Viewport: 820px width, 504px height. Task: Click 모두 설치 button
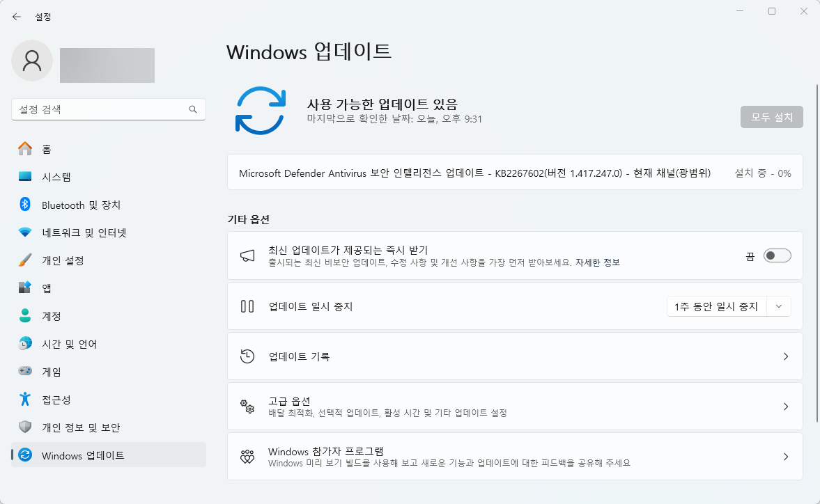click(771, 117)
